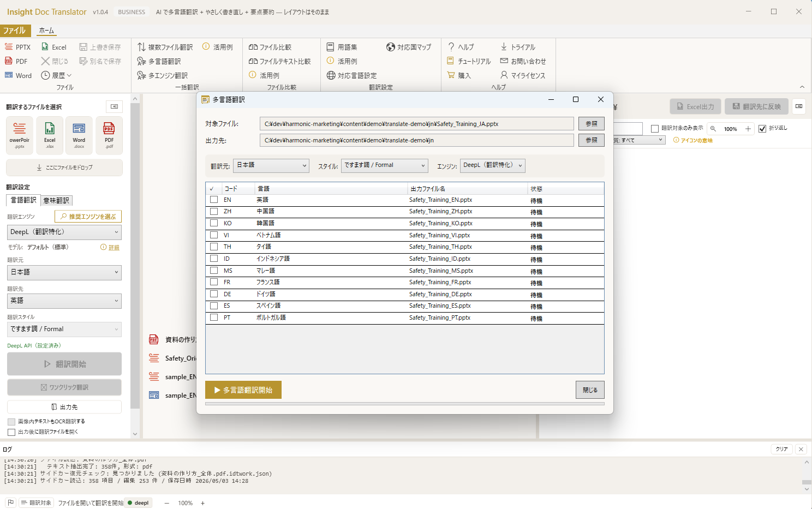
Task: Enable 出力後に翻訳ファイルを開く checkbox
Action: (x=11, y=432)
